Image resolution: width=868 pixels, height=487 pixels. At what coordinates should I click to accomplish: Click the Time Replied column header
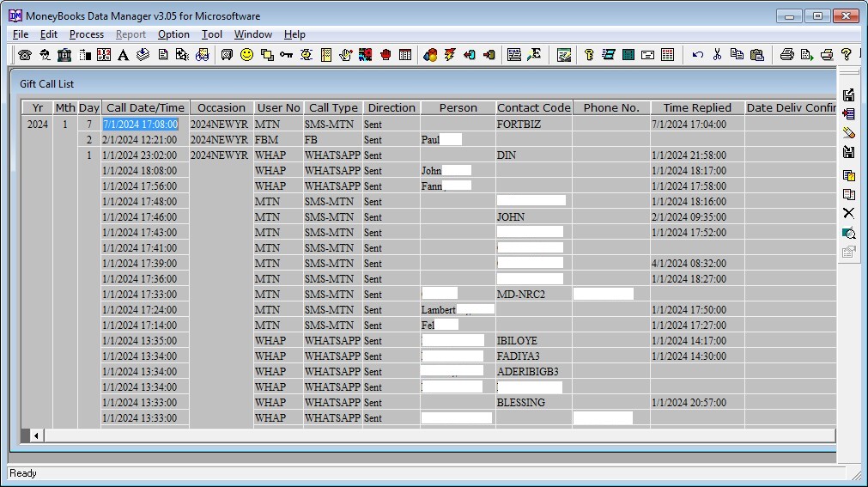(x=696, y=107)
